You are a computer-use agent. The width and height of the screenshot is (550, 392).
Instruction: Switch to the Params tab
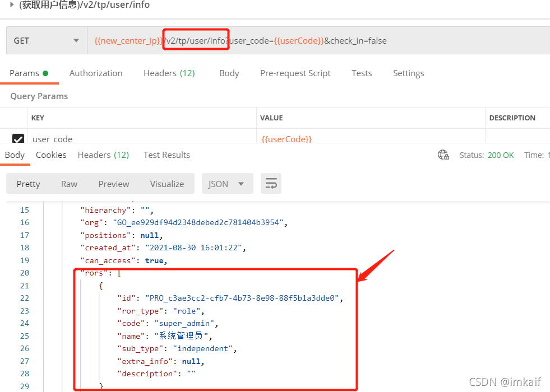click(x=29, y=73)
